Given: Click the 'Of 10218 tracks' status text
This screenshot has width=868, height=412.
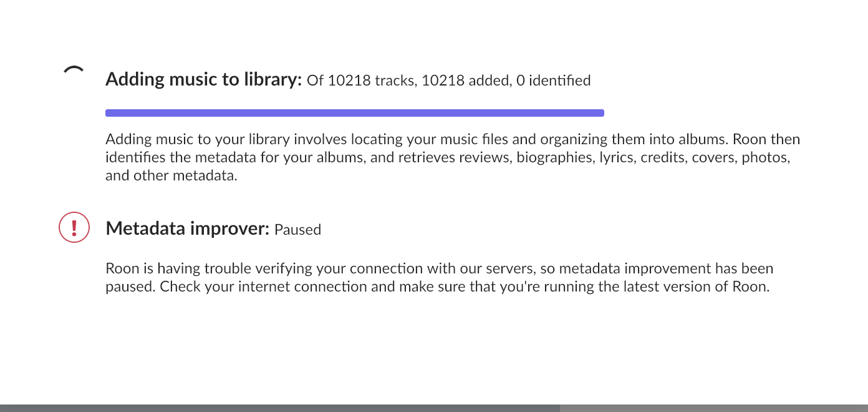Looking at the screenshot, I should click(362, 81).
